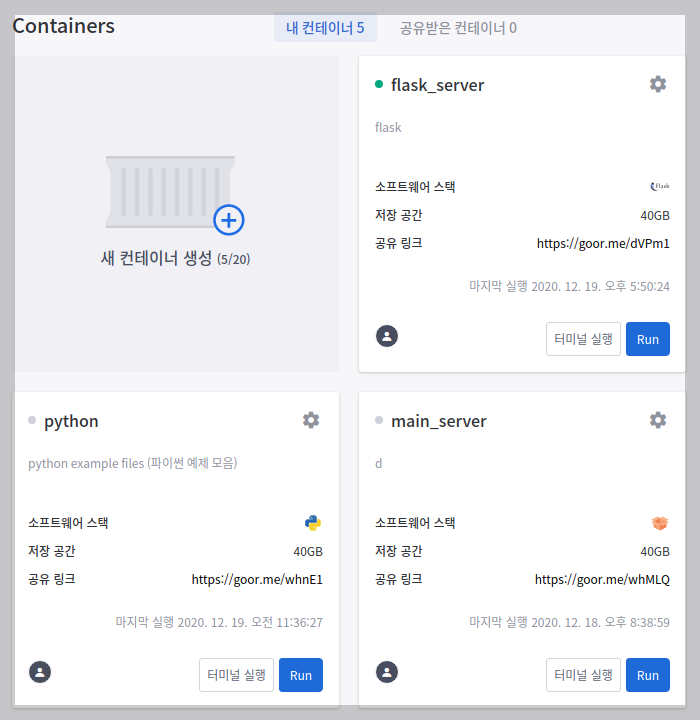The image size is (700, 720).
Task: Switch to 내 컨테이너 5 tab
Action: click(x=325, y=28)
